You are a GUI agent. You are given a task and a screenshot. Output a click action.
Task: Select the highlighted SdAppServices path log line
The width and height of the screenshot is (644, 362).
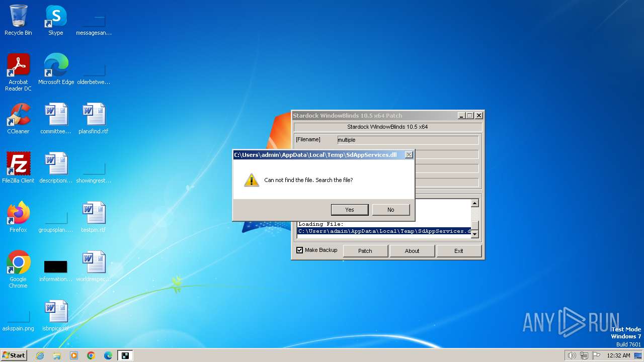pos(384,231)
